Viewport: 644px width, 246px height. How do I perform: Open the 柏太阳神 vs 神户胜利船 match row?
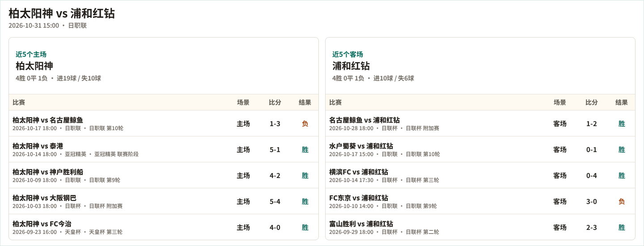(164, 175)
